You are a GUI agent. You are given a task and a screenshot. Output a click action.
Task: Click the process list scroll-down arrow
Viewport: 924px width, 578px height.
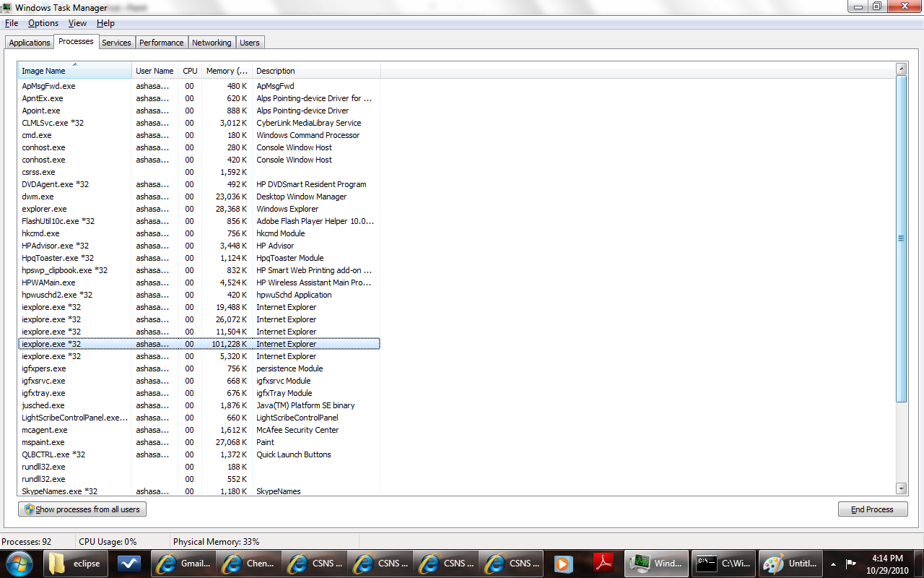pos(901,488)
